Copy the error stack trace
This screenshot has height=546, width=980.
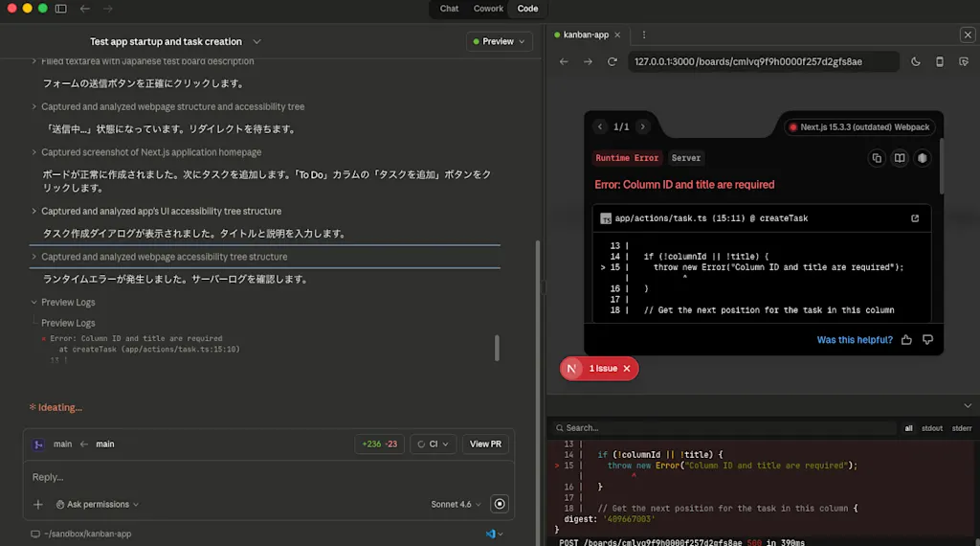click(877, 158)
